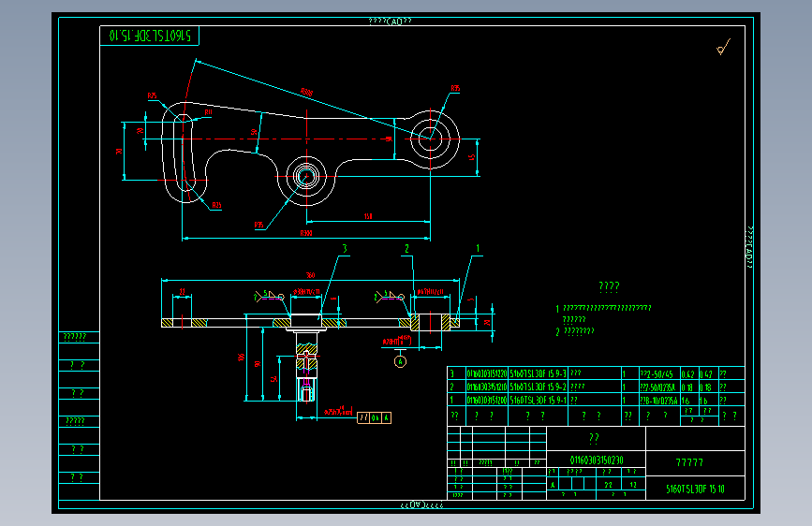Screen dimensions: 812x526
Task: Click the 50 width dimension on the arm
Action: pos(254,132)
